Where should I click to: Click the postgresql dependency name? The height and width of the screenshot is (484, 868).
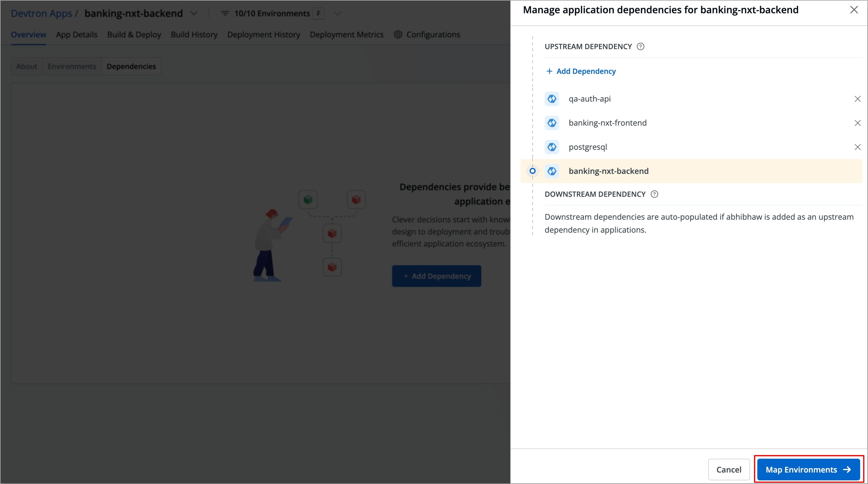tap(588, 147)
